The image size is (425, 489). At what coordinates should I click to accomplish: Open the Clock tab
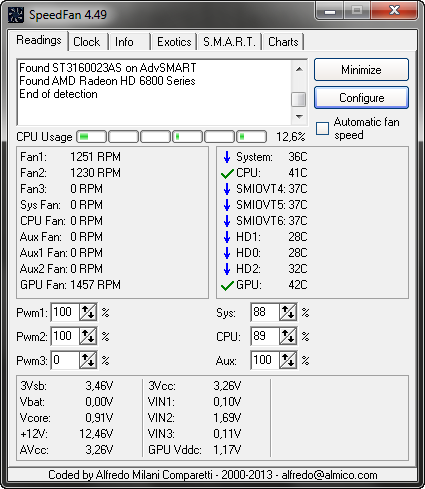[x=87, y=42]
